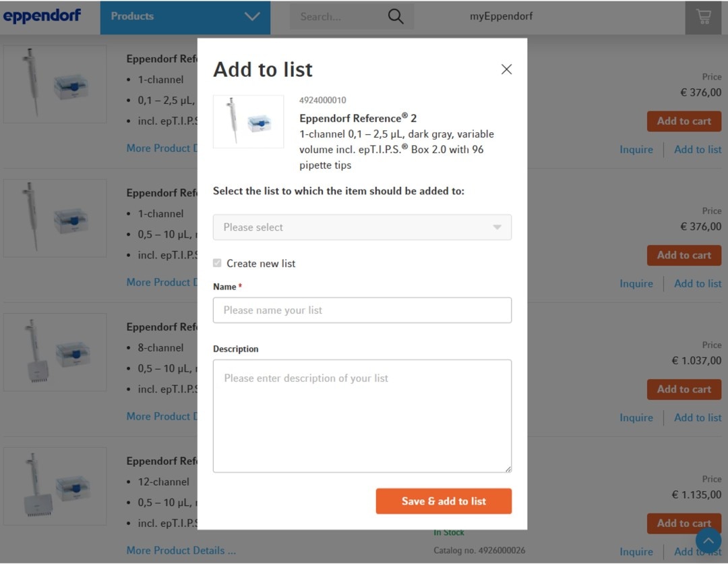Open the 8-channel pipette product image

point(55,352)
